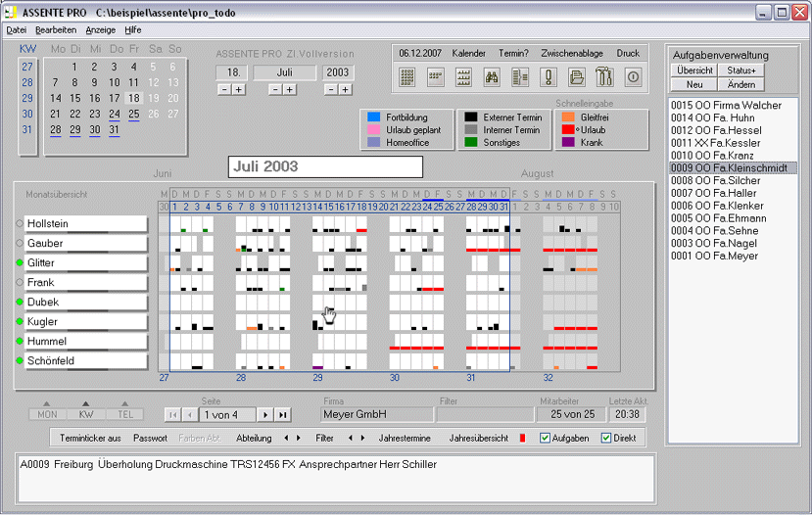The width and height of the screenshot is (812, 515).
Task: Click employee name Hummel
Action: coord(85,341)
